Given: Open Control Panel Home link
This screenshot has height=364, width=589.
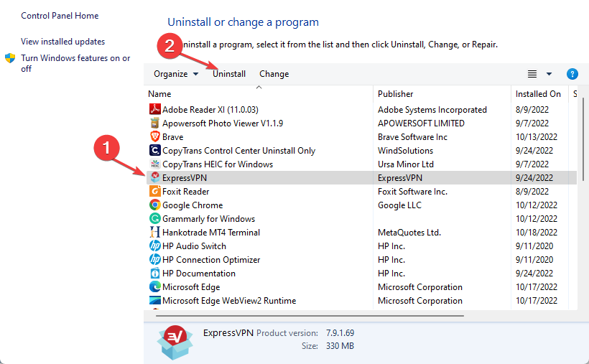Looking at the screenshot, I should click(60, 16).
